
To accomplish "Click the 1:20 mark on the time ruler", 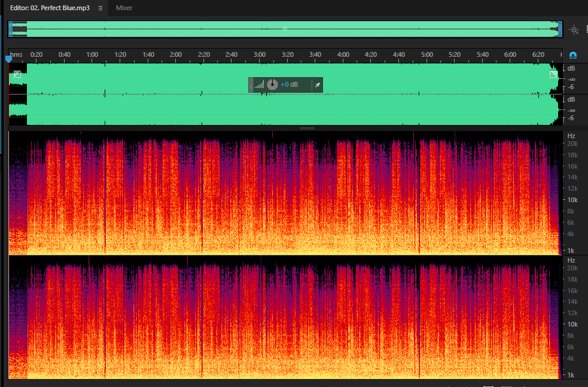I will point(120,55).
